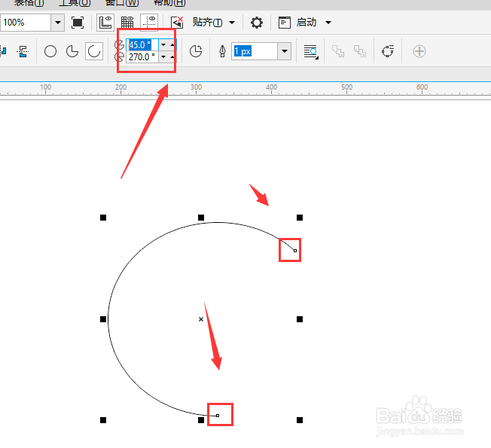Click the start angle pie icon
The image size is (491, 448).
click(119, 44)
